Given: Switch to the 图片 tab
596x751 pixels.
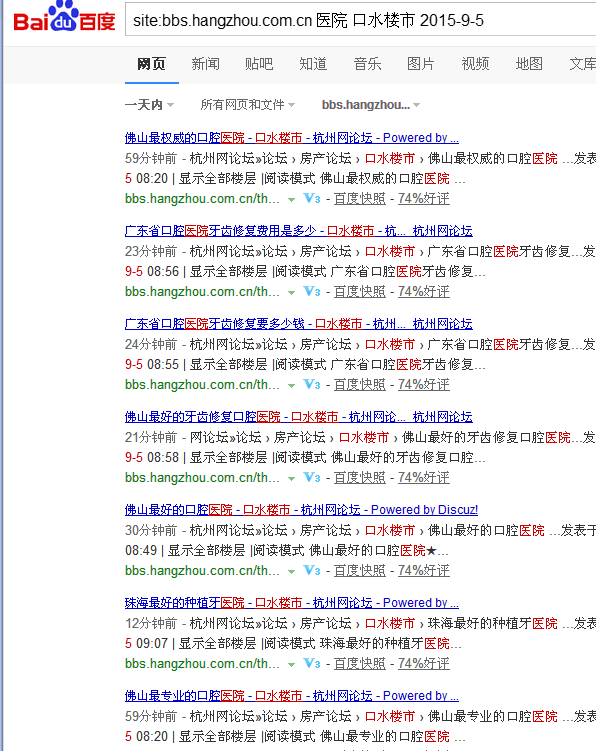Looking at the screenshot, I should (421, 64).
